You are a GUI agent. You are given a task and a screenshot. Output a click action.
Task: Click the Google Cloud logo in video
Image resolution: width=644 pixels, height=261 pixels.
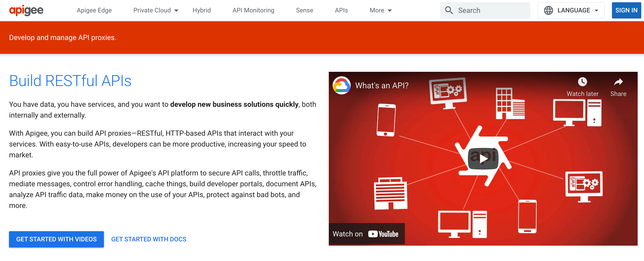click(342, 85)
